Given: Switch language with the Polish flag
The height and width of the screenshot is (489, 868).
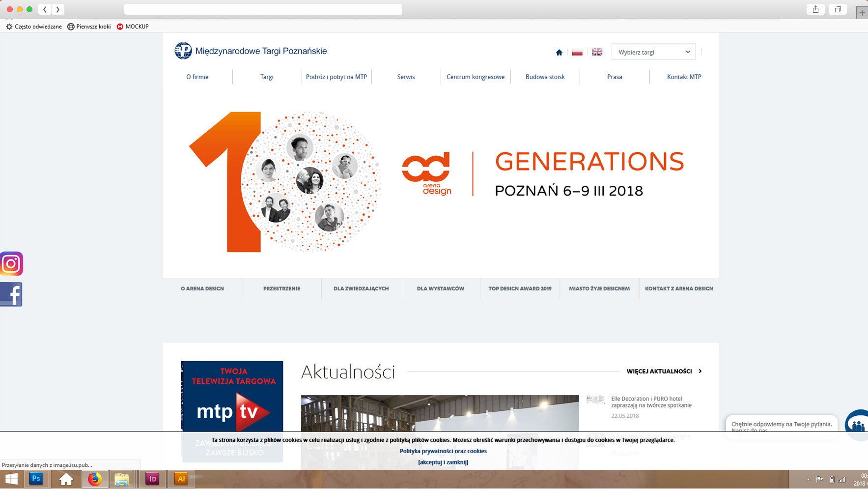Looking at the screenshot, I should coord(577,52).
